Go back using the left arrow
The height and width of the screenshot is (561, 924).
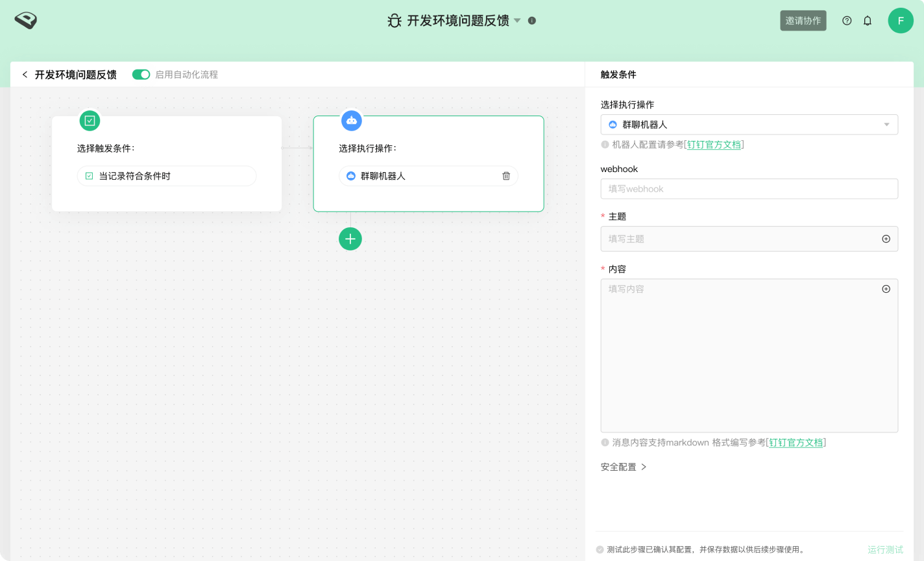[x=25, y=75]
